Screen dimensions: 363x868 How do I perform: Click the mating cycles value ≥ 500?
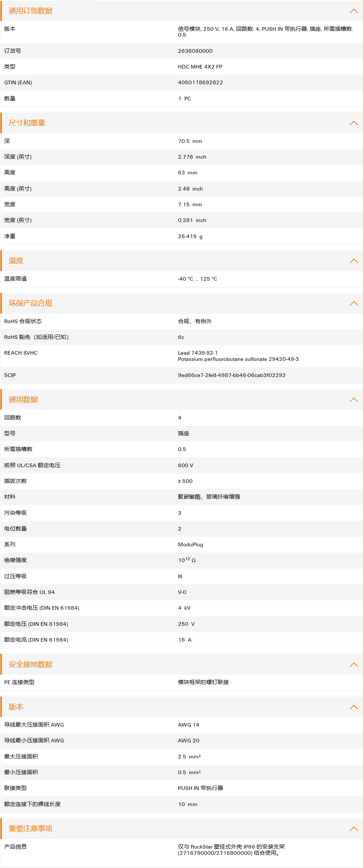185,481
